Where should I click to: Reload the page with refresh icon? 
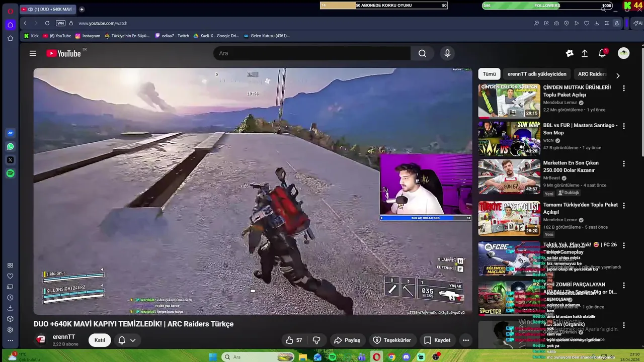[47, 23]
